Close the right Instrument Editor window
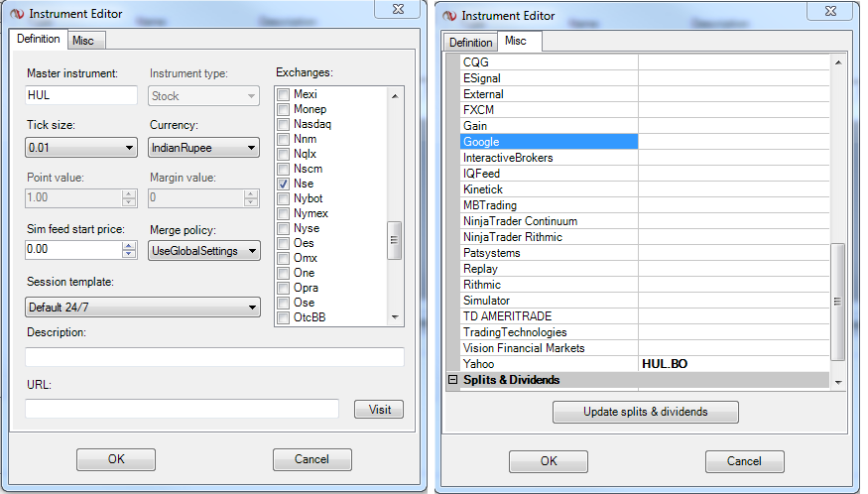868x494 pixels. [830, 11]
